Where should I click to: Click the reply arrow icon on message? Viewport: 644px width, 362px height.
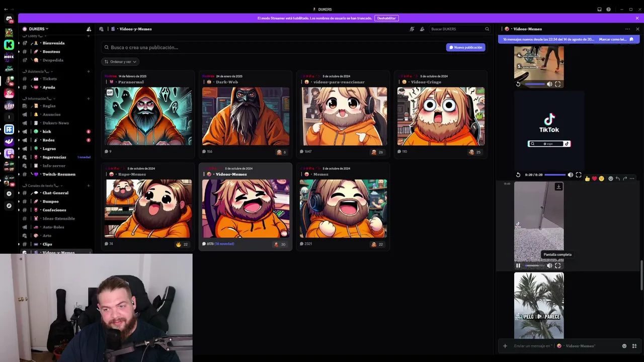[618, 178]
